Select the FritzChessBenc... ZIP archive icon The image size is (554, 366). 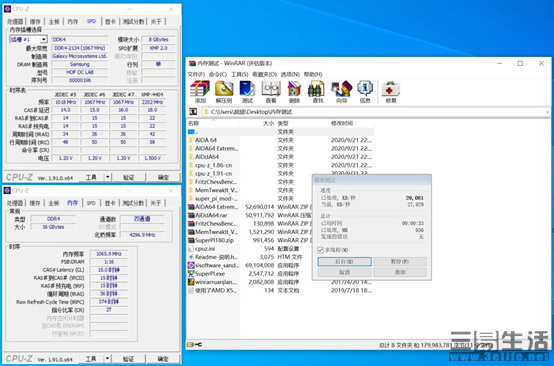coord(191,223)
